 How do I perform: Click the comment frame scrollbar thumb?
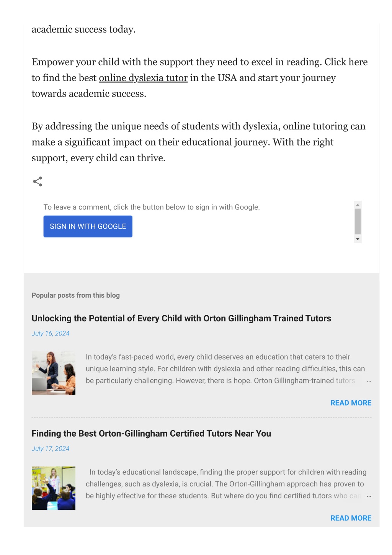point(358,221)
